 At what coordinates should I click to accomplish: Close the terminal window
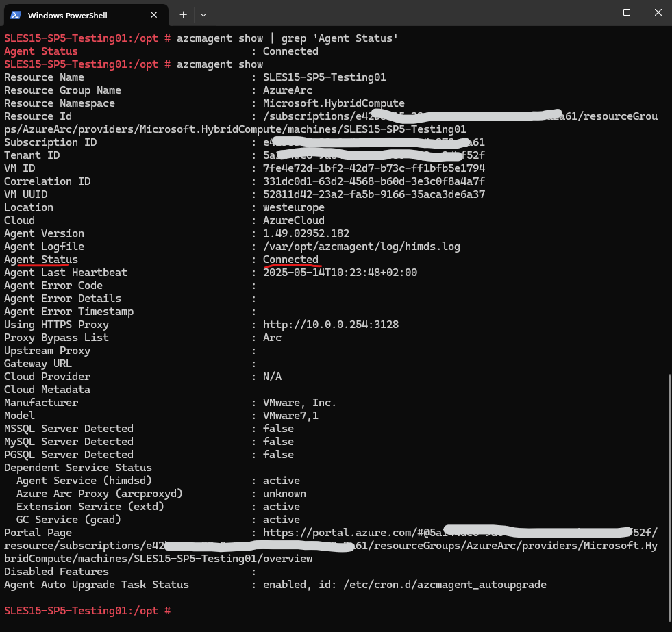point(658,12)
